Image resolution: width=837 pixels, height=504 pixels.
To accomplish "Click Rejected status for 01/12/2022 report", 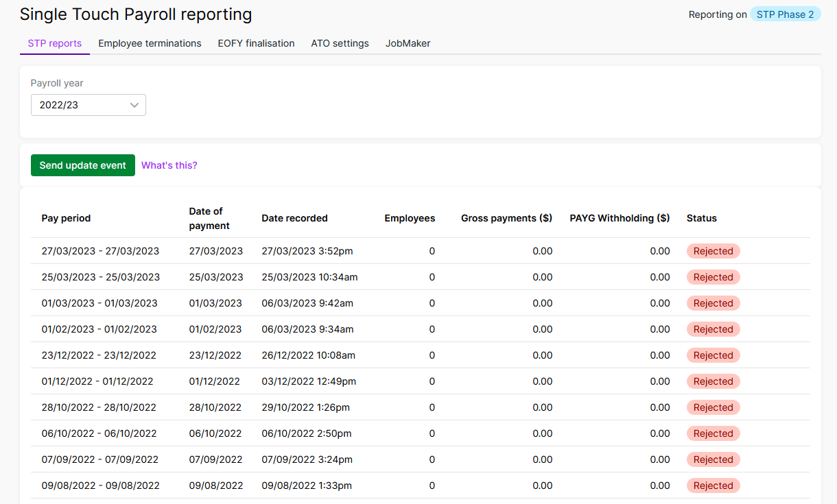I will pos(713,381).
